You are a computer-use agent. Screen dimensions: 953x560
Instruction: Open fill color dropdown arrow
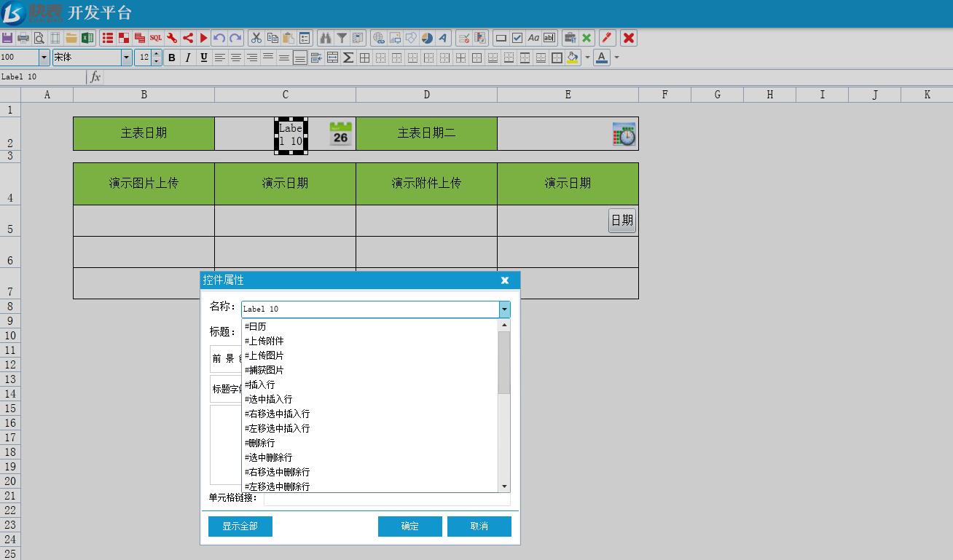(x=587, y=58)
